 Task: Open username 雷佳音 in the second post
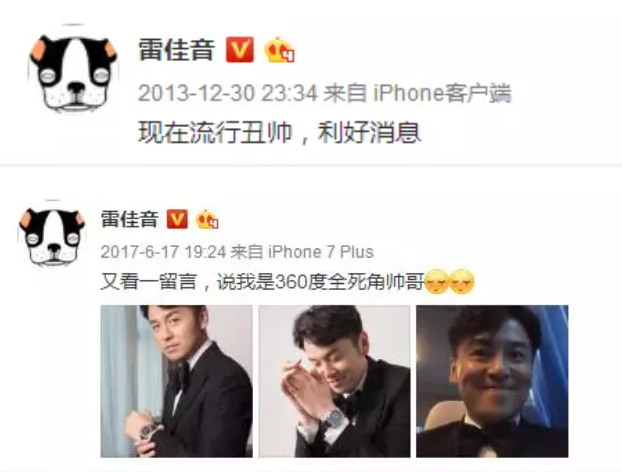coord(129,219)
